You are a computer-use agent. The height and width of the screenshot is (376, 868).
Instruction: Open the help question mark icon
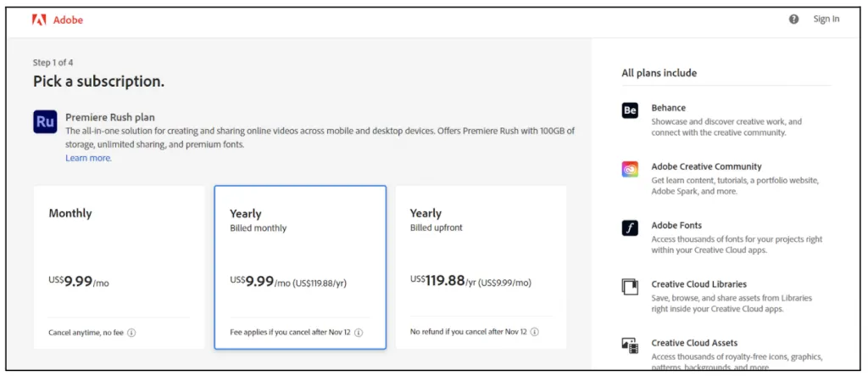click(x=794, y=20)
